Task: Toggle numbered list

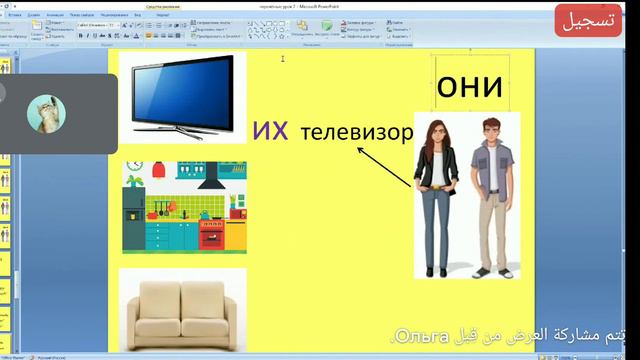Action: (x=158, y=25)
